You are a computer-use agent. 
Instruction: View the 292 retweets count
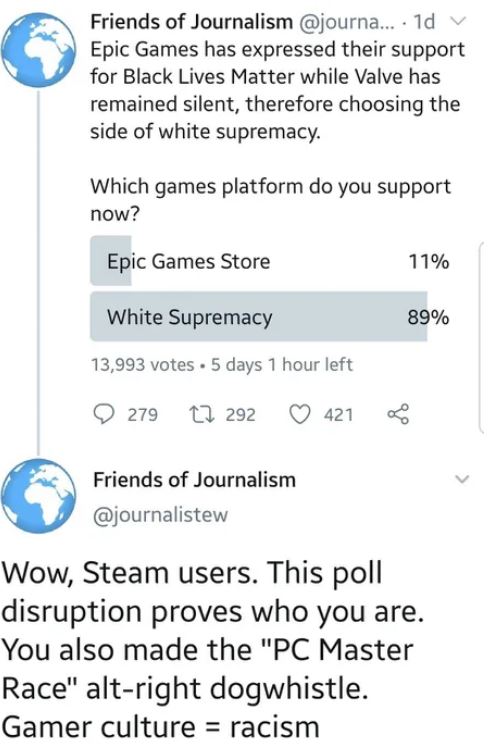click(240, 415)
